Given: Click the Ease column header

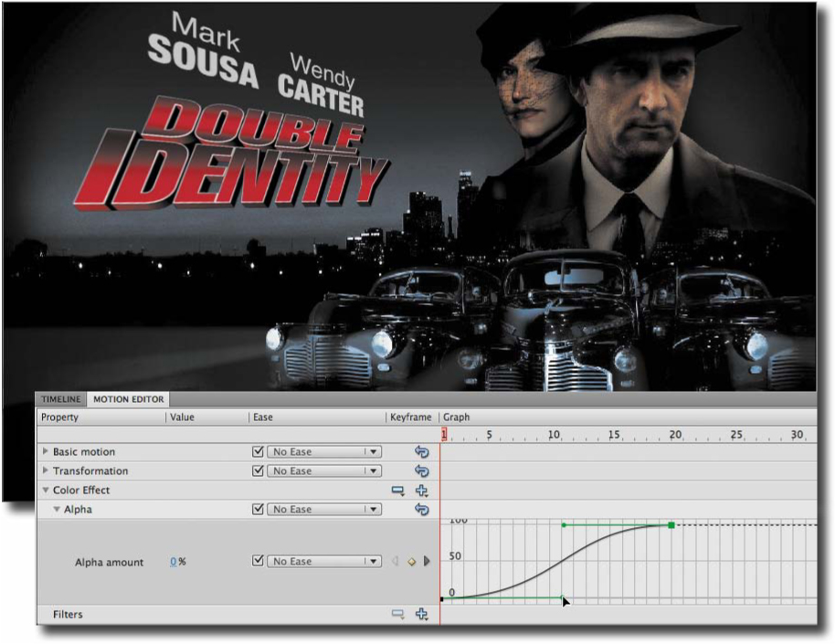Looking at the screenshot, I should click(263, 417).
